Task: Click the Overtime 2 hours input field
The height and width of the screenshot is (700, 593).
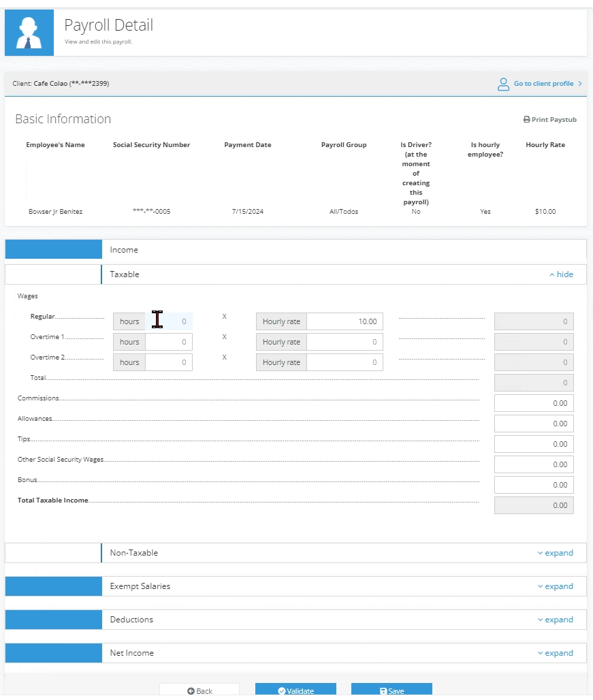Action: tap(169, 362)
